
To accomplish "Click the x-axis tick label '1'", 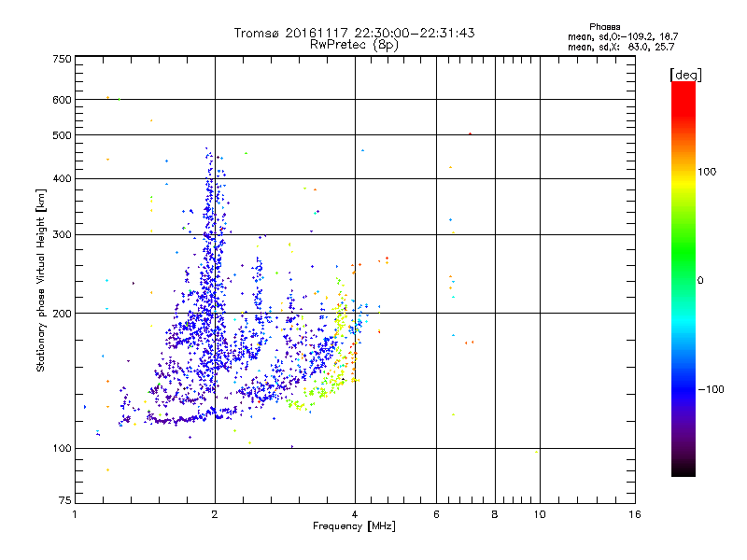I will pyautogui.click(x=75, y=514).
